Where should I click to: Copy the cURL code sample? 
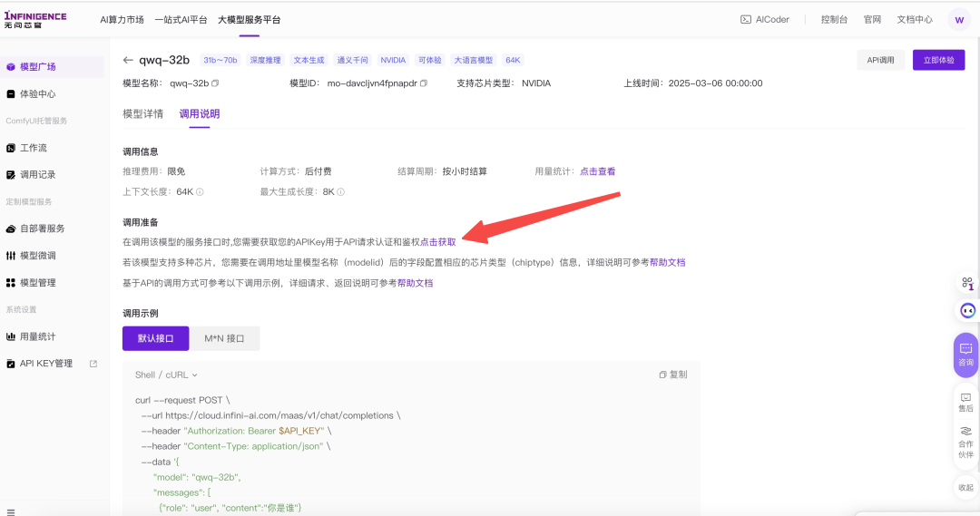[673, 375]
